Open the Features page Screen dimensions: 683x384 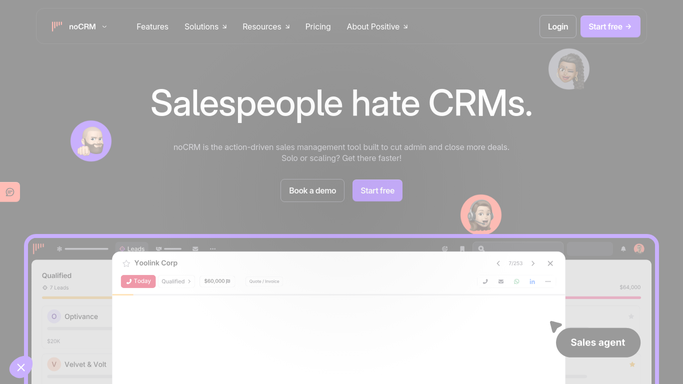coord(152,27)
